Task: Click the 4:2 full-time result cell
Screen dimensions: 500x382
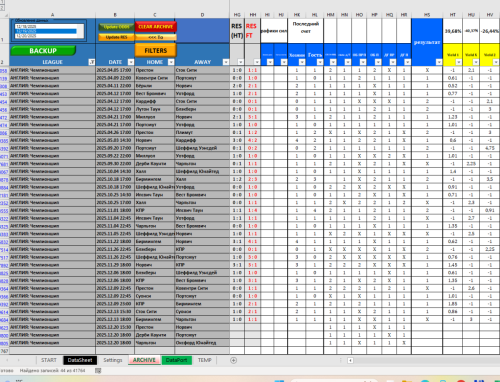Action: point(252,140)
